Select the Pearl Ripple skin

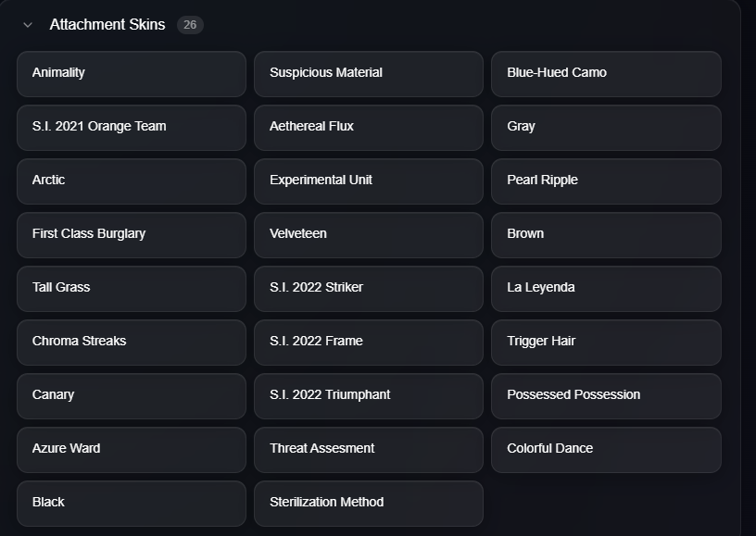click(x=605, y=181)
